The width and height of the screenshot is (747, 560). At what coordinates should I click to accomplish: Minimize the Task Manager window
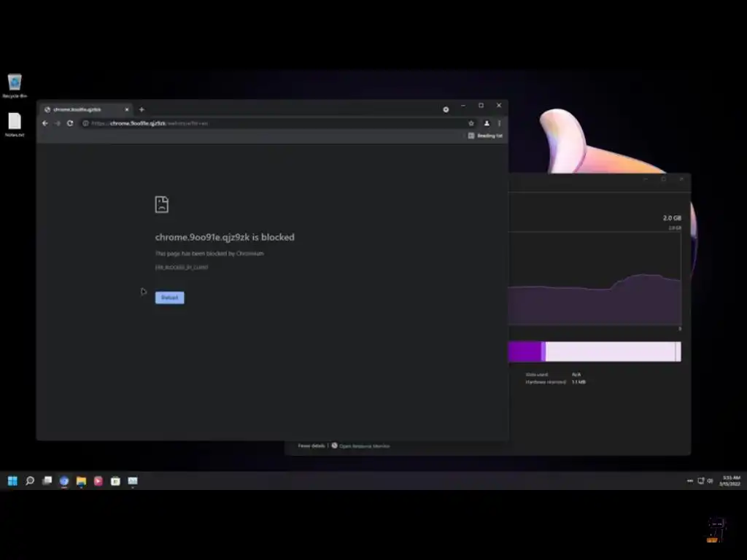pos(646,179)
